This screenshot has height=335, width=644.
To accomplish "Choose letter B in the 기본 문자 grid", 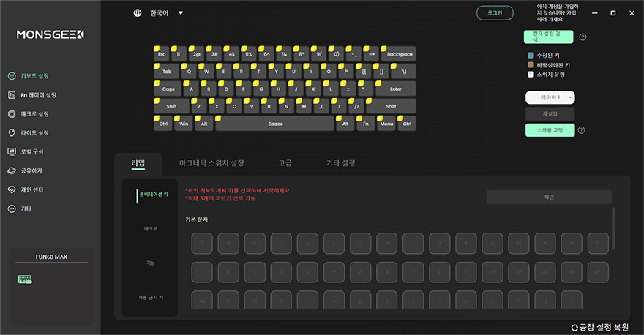I will pyautogui.click(x=228, y=243).
